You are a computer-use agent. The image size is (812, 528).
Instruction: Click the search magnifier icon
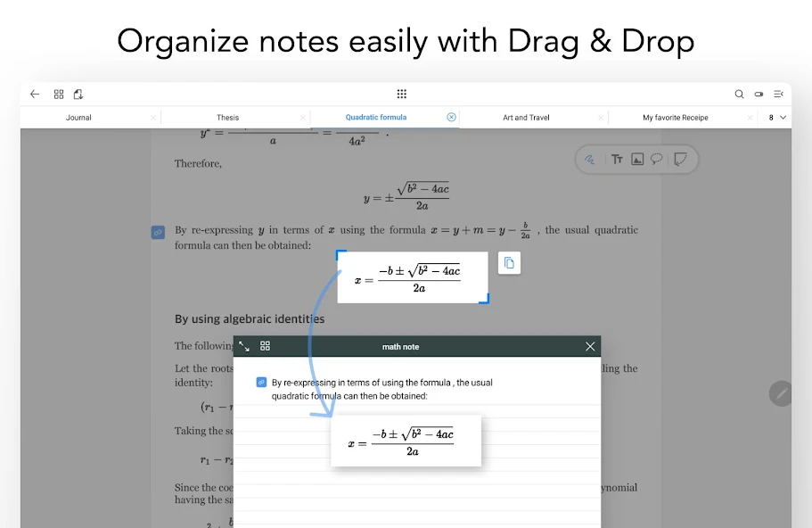pyautogui.click(x=739, y=94)
